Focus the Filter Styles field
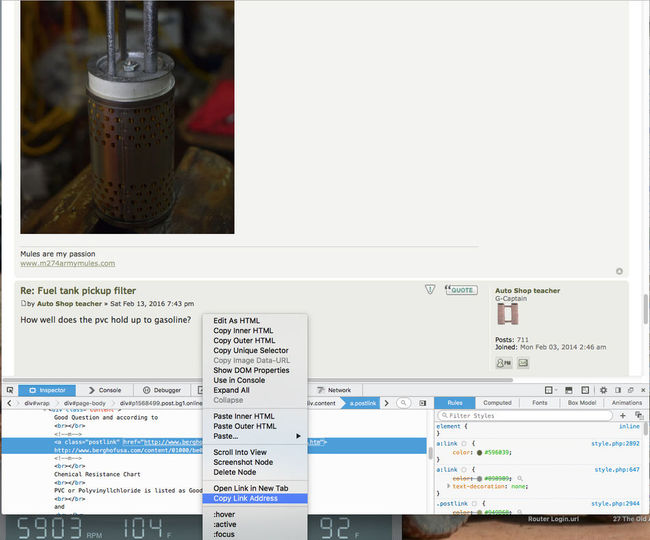Image resolution: width=650 pixels, height=540 pixels. tap(525, 415)
